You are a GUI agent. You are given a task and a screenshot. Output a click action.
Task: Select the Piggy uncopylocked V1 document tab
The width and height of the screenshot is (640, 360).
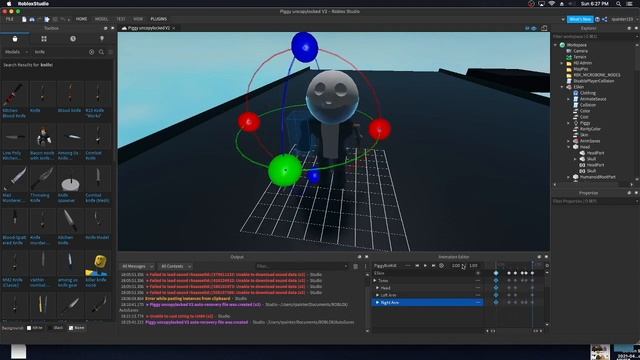[x=149, y=28]
